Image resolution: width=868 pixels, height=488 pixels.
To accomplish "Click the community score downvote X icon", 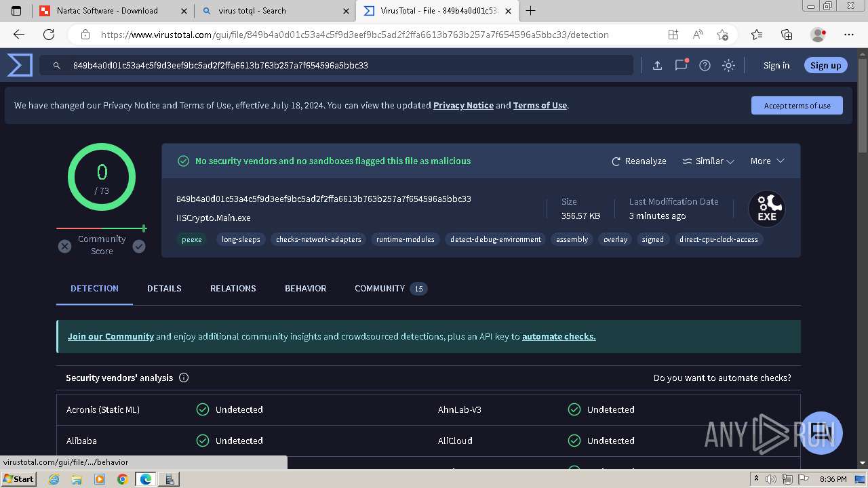I will [64, 246].
